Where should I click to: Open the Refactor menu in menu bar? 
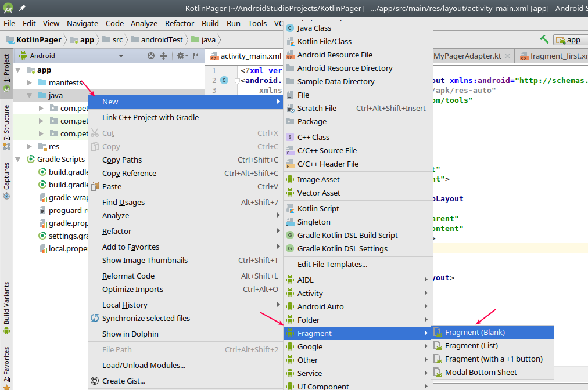tap(180, 24)
